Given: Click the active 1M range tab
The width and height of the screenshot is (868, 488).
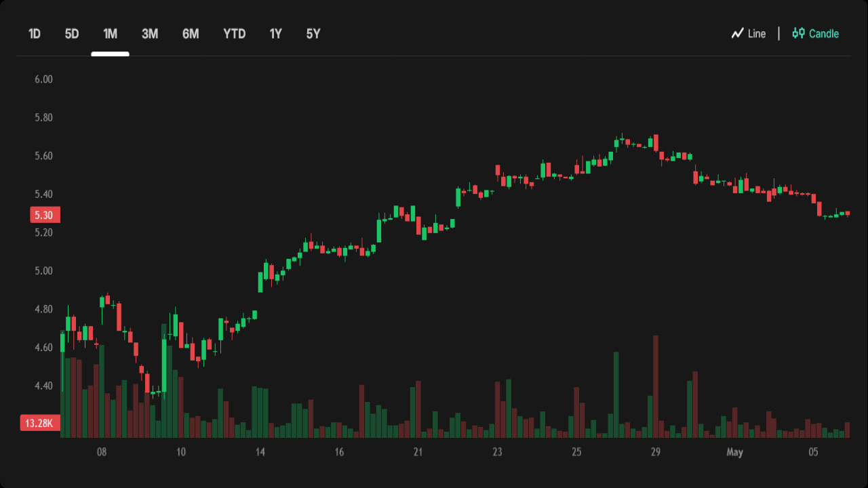Looking at the screenshot, I should click(x=110, y=34).
